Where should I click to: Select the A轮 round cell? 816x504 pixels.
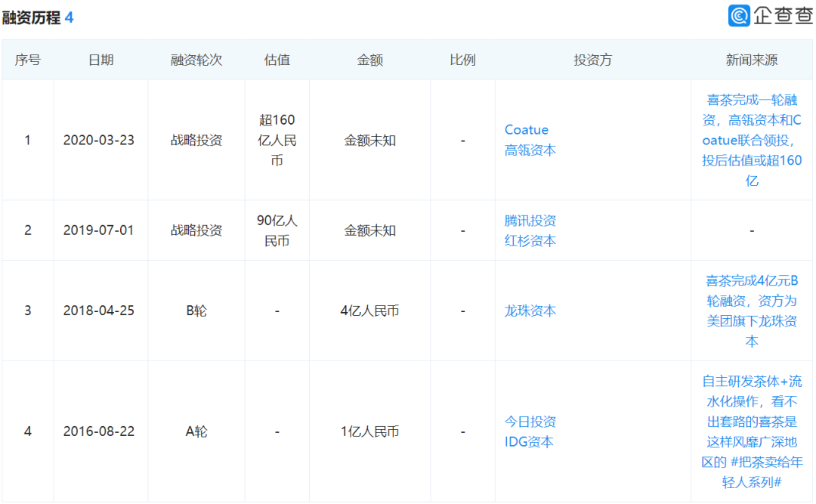pos(196,431)
